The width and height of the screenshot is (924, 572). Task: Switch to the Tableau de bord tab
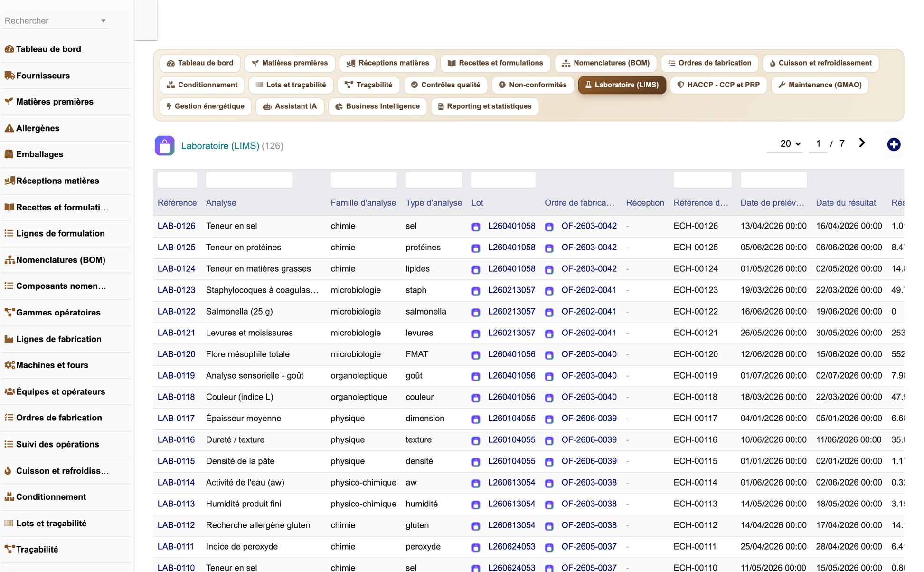(200, 63)
